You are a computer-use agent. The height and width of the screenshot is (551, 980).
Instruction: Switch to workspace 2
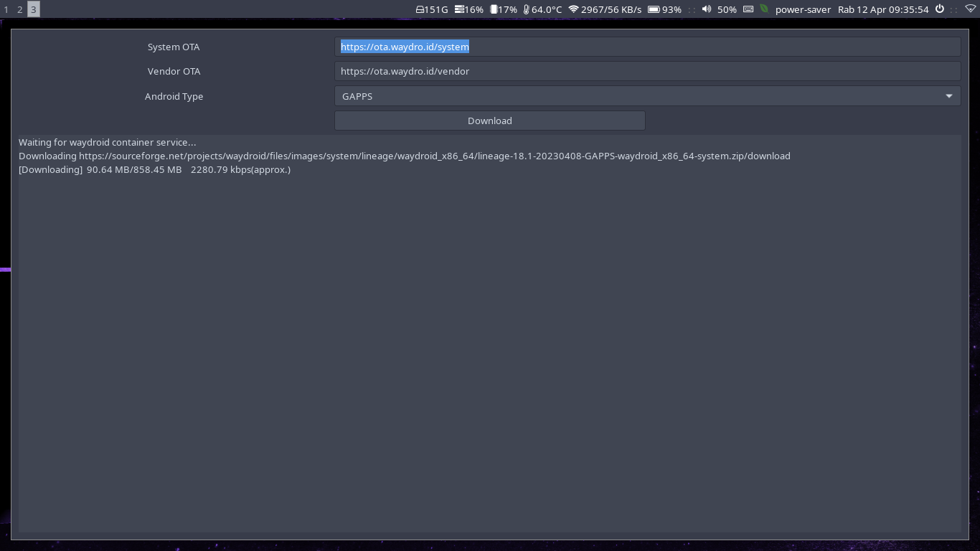[x=19, y=9]
